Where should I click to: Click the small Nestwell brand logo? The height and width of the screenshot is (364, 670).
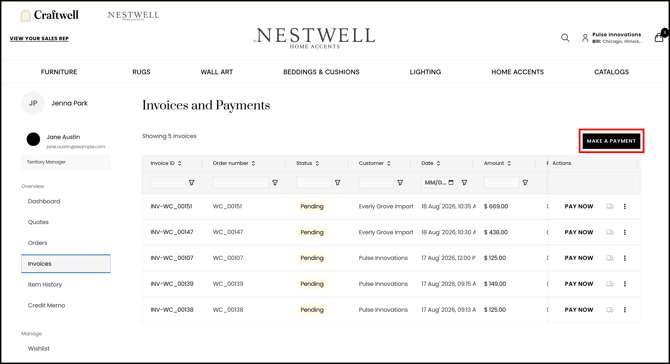click(133, 15)
